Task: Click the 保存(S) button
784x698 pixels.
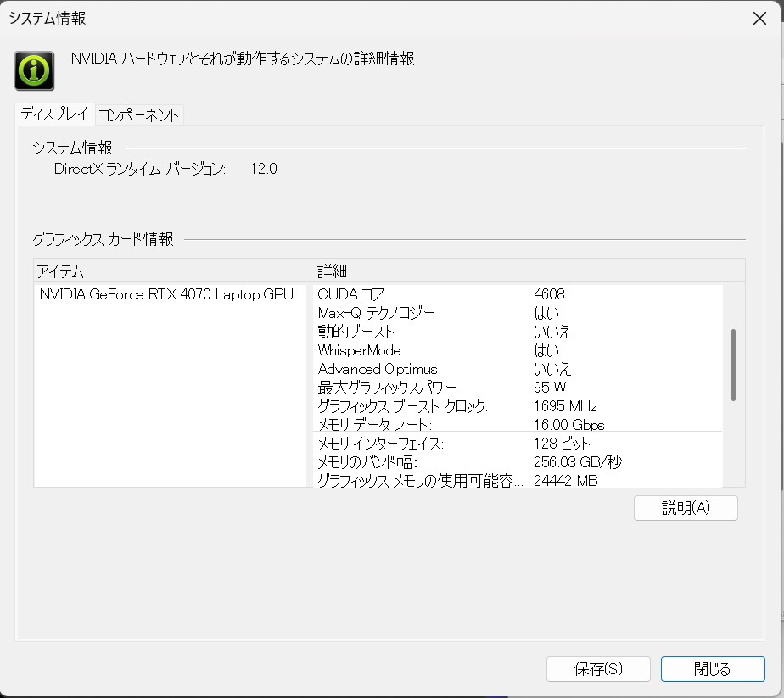Action: pos(598,668)
